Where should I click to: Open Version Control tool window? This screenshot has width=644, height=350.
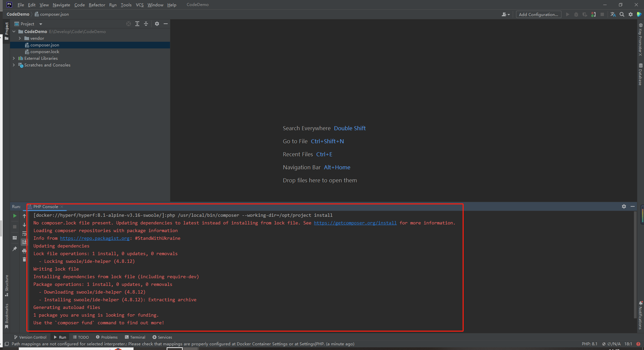pos(30,337)
